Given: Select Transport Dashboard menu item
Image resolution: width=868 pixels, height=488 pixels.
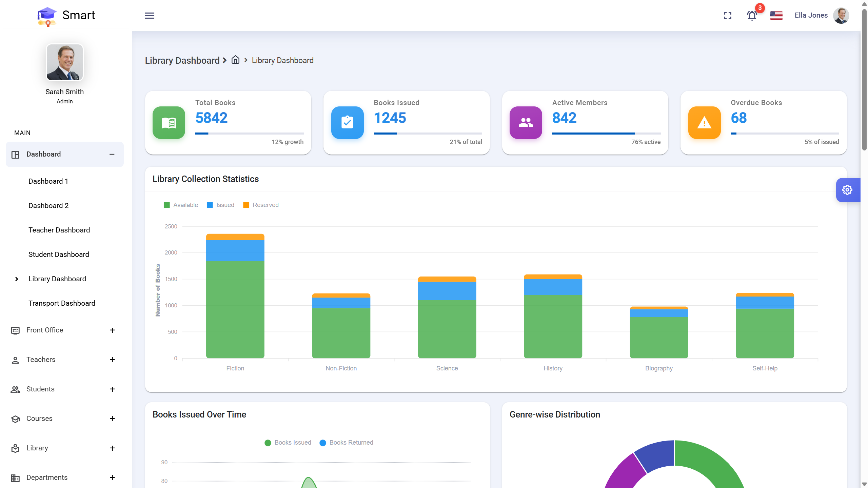Looking at the screenshot, I should [62, 303].
